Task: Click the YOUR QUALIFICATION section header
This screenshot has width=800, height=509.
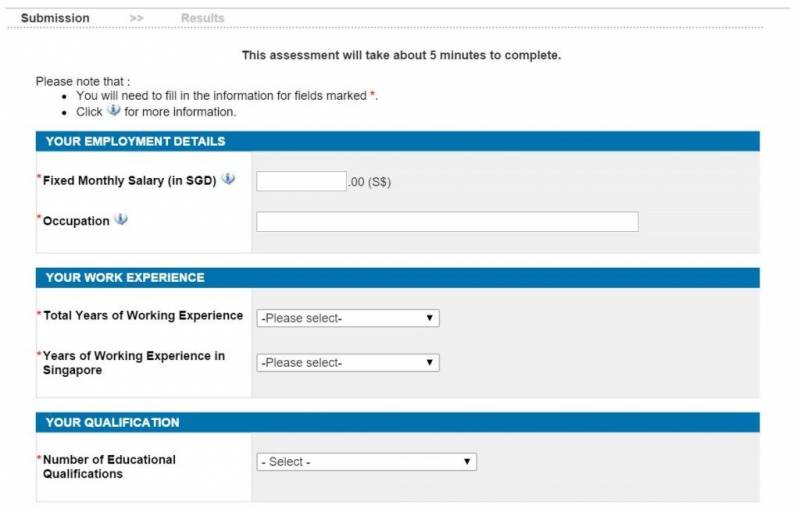Action: 112,422
